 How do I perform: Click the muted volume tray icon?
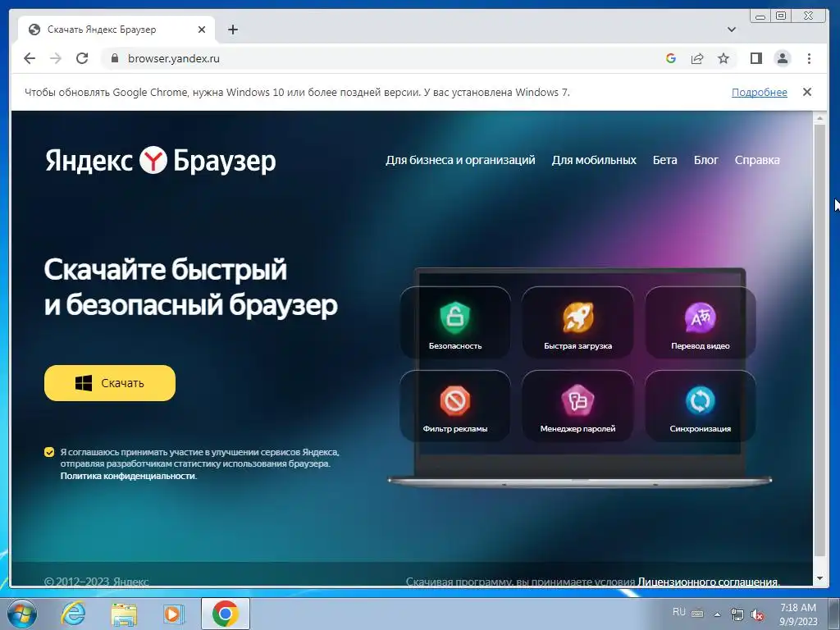(757, 615)
